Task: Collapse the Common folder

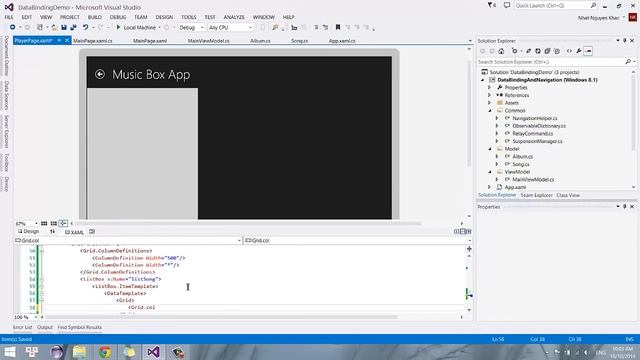Action: point(490,111)
